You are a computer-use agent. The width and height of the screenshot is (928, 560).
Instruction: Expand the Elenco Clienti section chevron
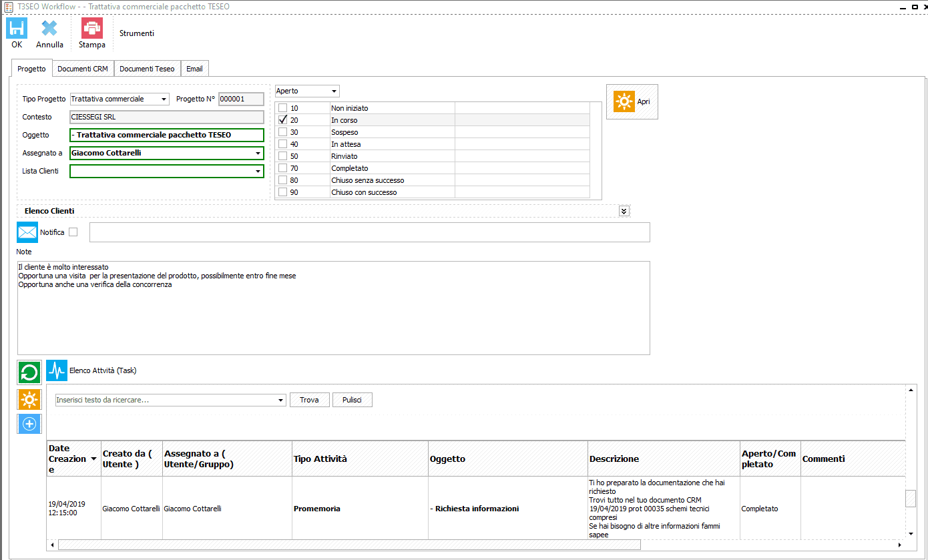tap(624, 211)
